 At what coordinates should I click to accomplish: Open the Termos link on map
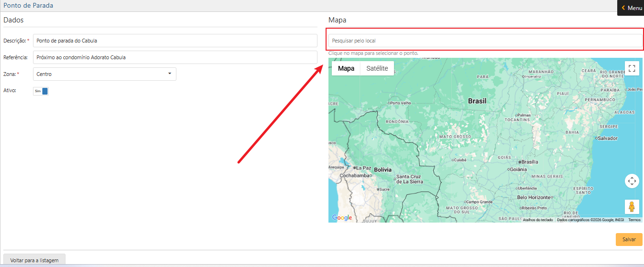pyautogui.click(x=634, y=220)
